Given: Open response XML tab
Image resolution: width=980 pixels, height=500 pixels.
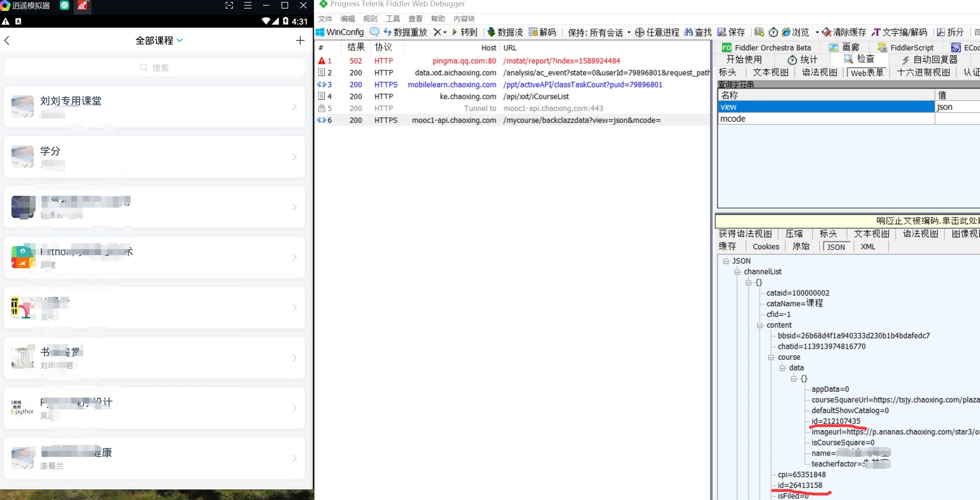Looking at the screenshot, I should point(868,246).
